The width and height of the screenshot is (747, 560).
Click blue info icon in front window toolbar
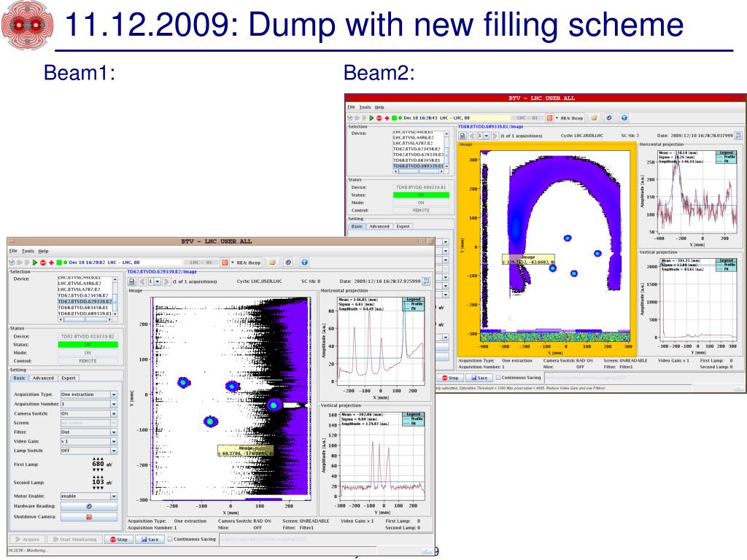304,262
